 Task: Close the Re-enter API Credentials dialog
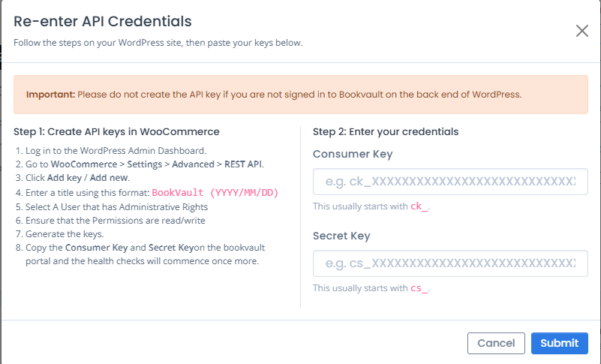(581, 31)
